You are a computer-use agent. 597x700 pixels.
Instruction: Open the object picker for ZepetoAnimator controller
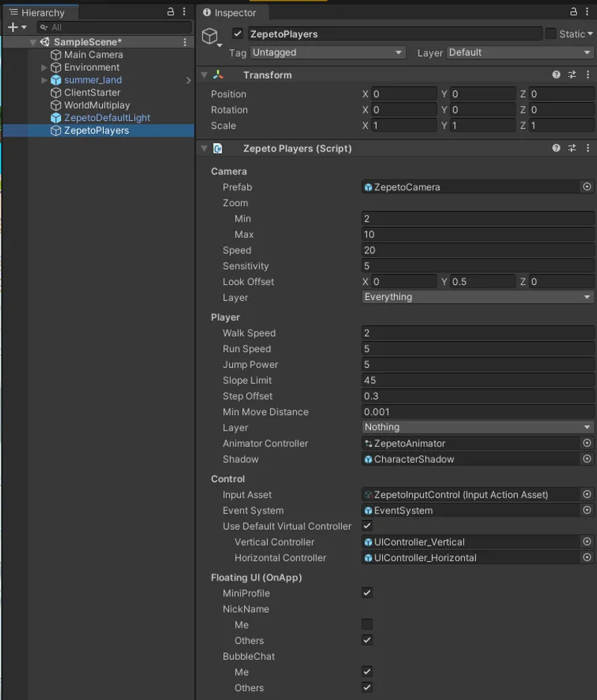click(x=587, y=443)
